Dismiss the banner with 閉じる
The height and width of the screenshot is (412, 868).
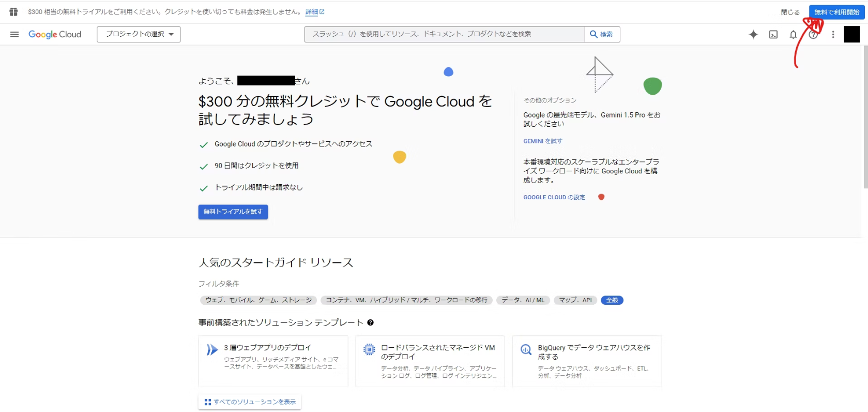[x=790, y=12]
